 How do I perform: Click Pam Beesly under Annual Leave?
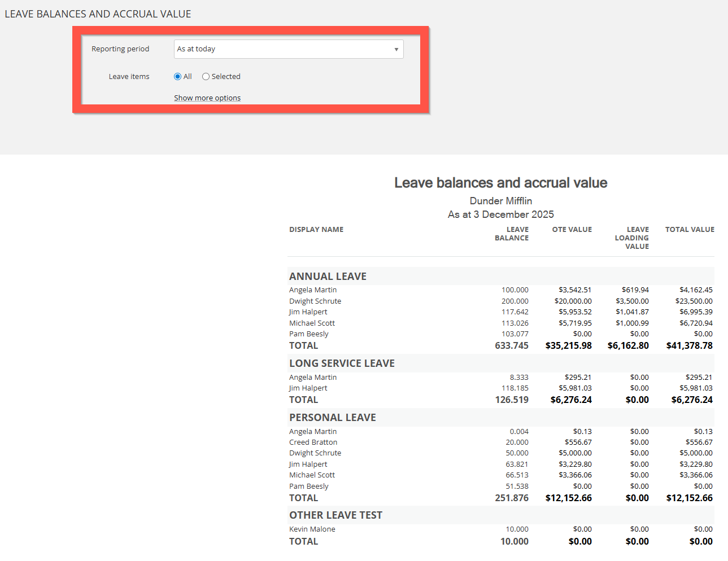click(x=309, y=334)
